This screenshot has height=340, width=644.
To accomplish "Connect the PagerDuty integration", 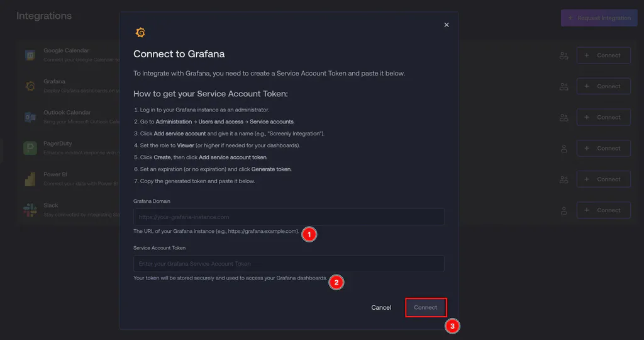I will tap(603, 148).
